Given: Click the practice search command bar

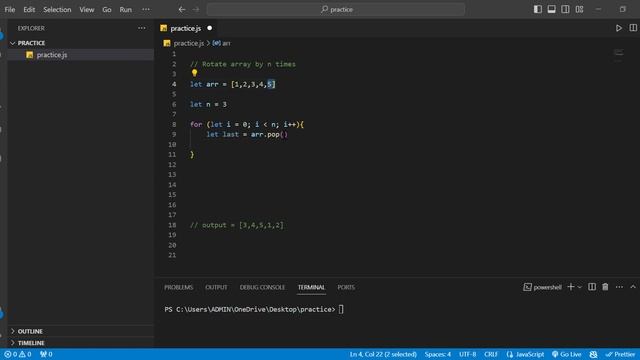Looking at the screenshot, I should (x=336, y=9).
